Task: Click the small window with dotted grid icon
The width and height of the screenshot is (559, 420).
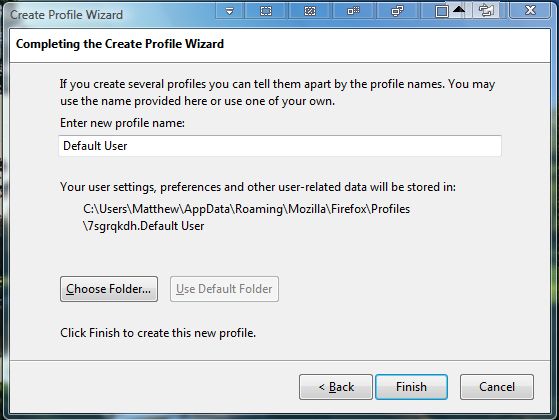Action: 353,11
